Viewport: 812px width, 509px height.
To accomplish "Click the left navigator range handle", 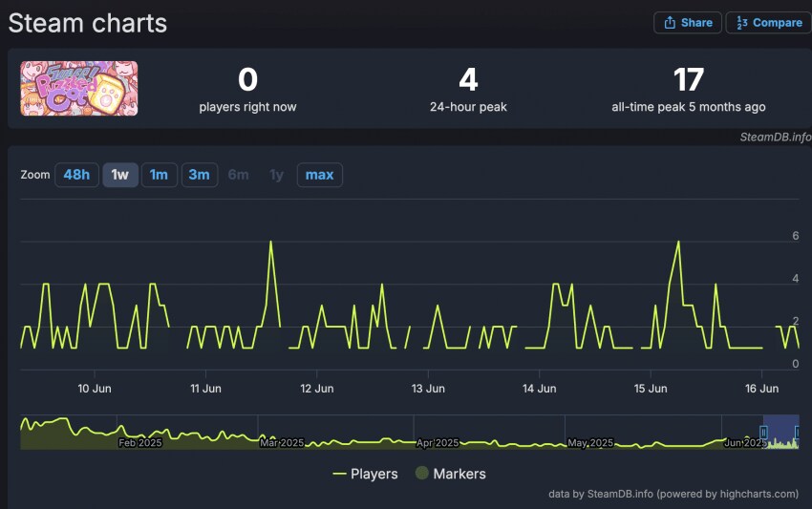I will tap(763, 432).
